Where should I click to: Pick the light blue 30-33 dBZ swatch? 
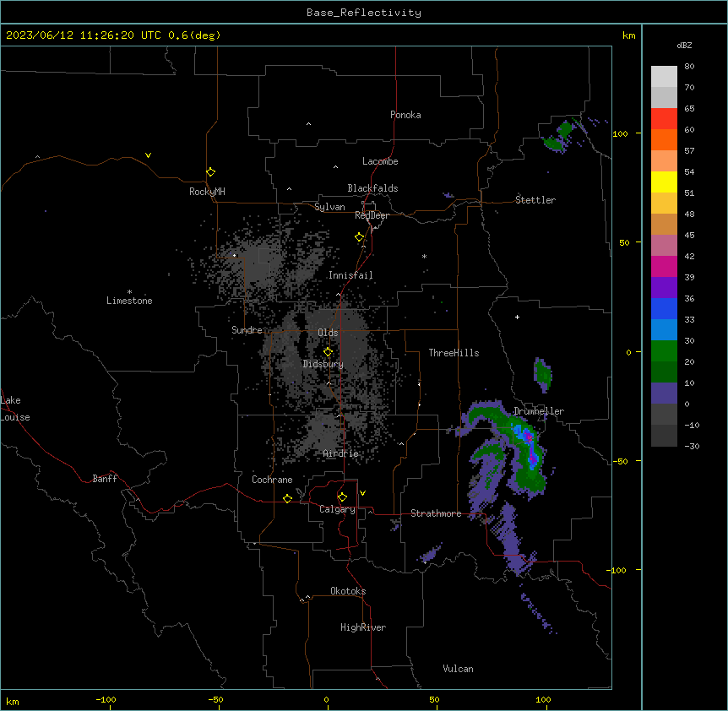tap(664, 329)
